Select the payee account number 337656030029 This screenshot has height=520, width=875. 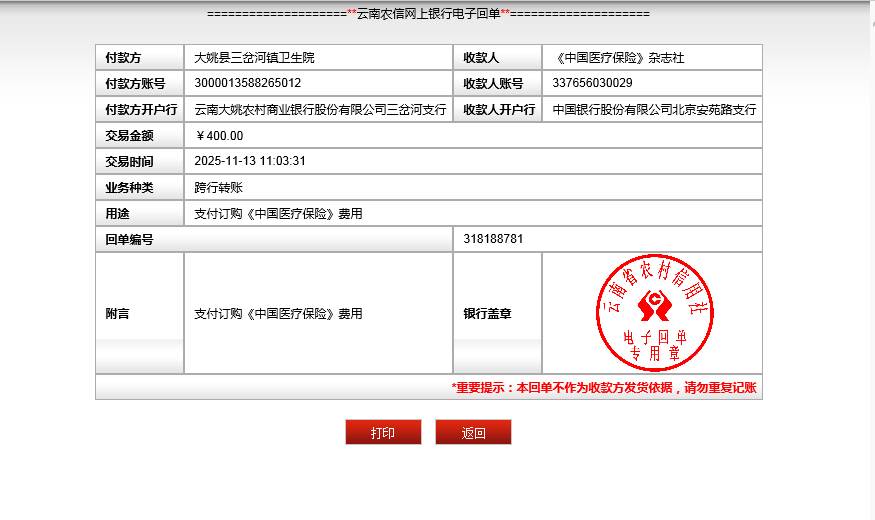coord(592,83)
